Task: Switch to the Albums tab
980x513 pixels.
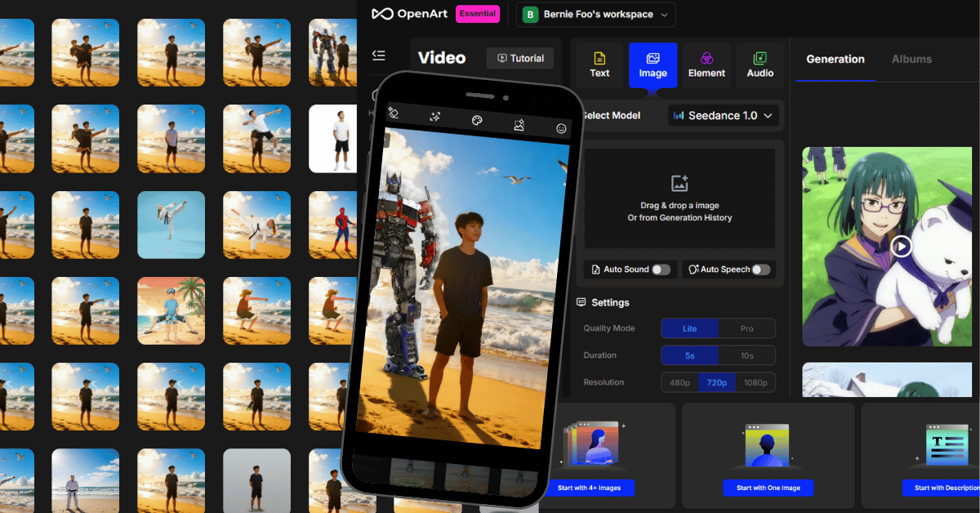Action: coord(911,59)
